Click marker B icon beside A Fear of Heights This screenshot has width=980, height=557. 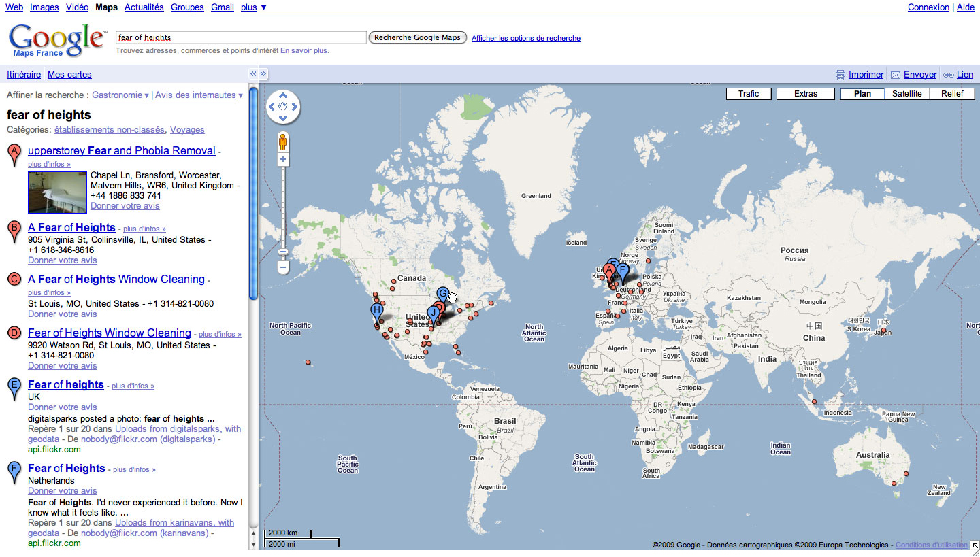[14, 232]
